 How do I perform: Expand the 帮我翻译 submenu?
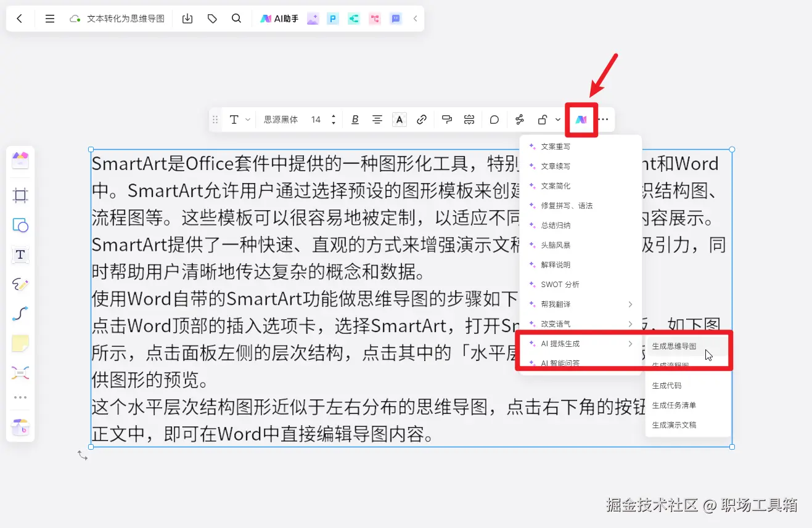pos(580,304)
